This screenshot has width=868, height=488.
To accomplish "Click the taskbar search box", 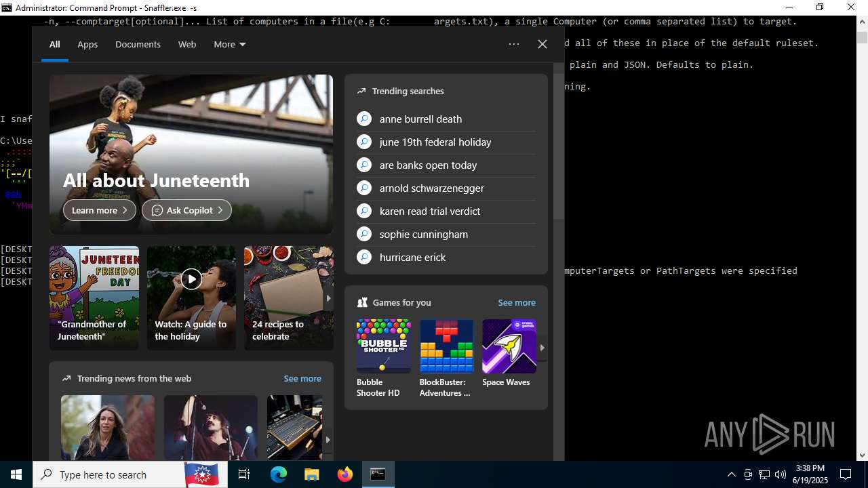I will click(129, 474).
